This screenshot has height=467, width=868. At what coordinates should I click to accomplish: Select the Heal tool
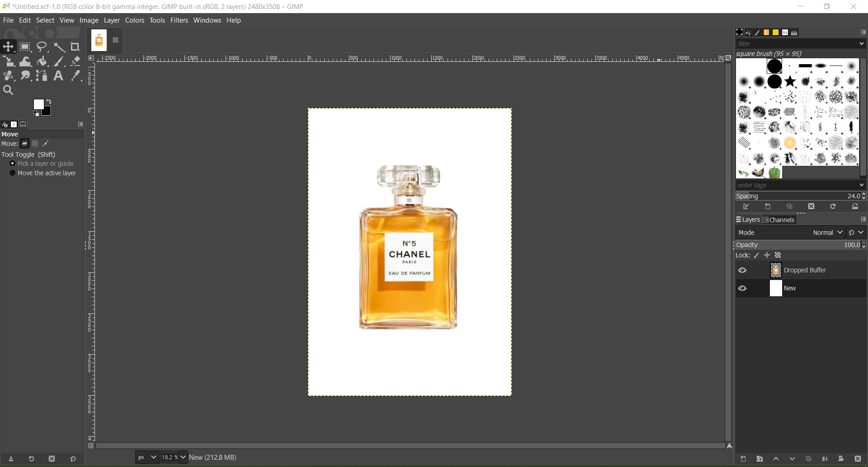click(9, 76)
